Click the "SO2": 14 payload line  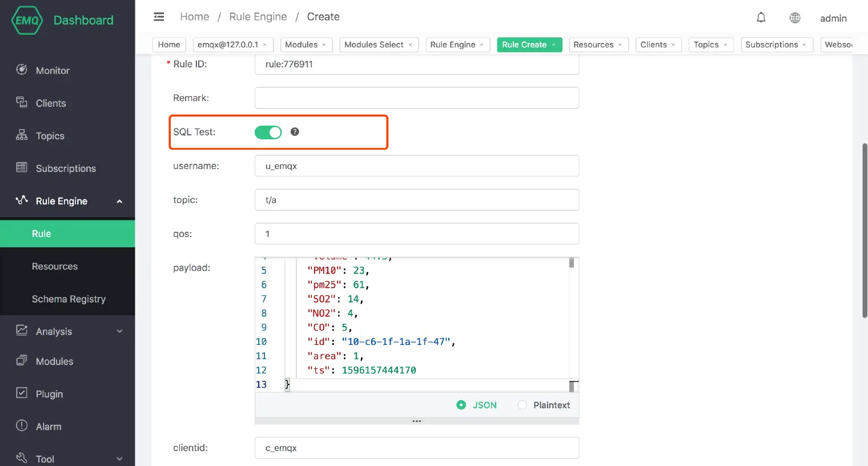click(335, 299)
